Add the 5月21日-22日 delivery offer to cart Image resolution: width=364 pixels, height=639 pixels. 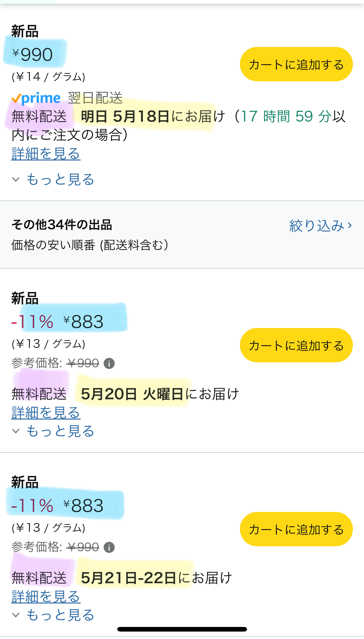point(296,529)
